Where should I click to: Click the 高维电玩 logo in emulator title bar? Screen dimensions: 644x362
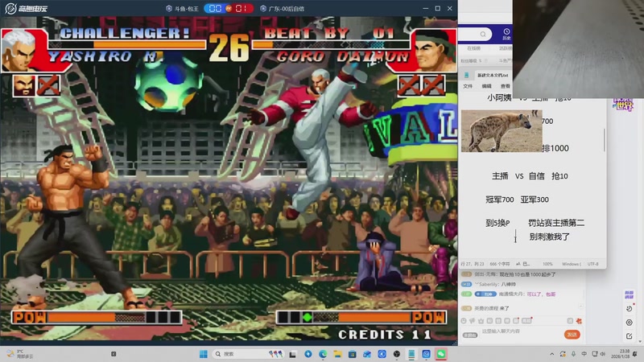(x=26, y=8)
